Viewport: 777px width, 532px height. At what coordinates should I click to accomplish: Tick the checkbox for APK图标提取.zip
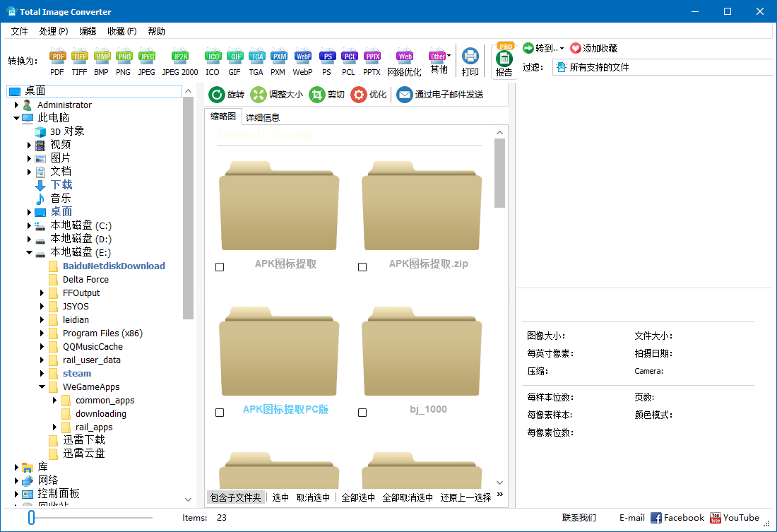362,266
